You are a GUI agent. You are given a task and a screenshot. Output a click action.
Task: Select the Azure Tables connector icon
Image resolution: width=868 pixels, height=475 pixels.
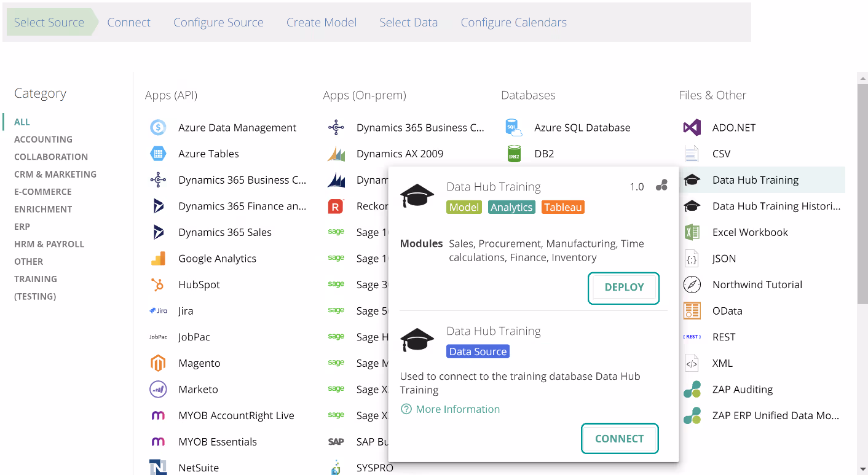pos(158,153)
